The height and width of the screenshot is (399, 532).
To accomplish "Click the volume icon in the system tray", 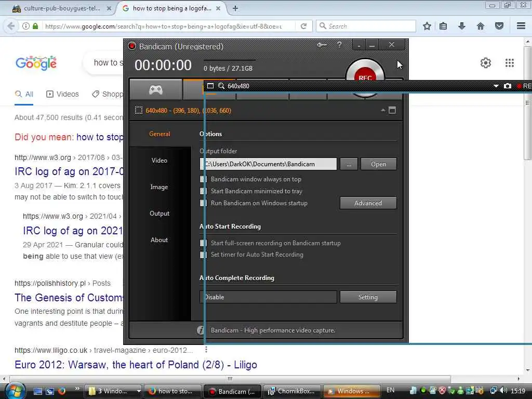I will tap(503, 391).
